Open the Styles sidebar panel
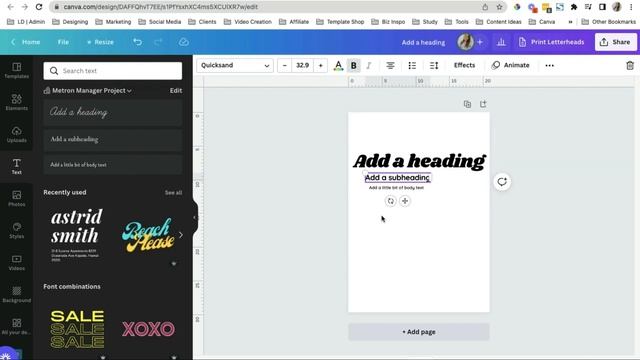The image size is (640, 360). (16, 231)
